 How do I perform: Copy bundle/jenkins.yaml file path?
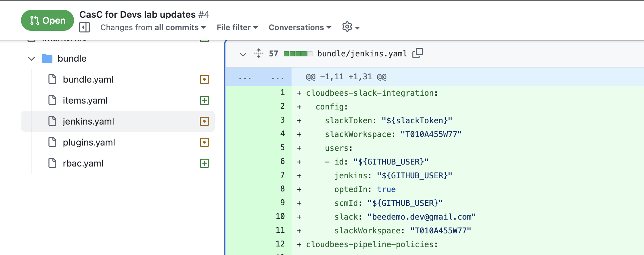pos(418,53)
